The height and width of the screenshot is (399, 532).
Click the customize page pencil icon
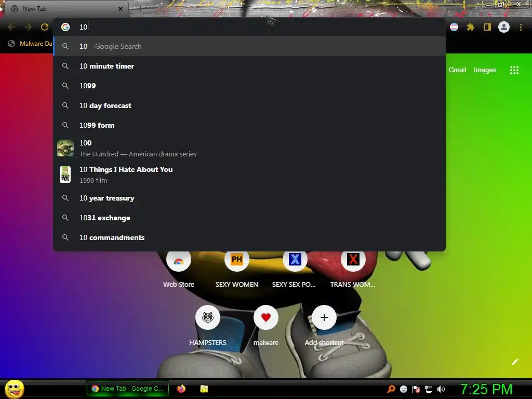pos(515,362)
